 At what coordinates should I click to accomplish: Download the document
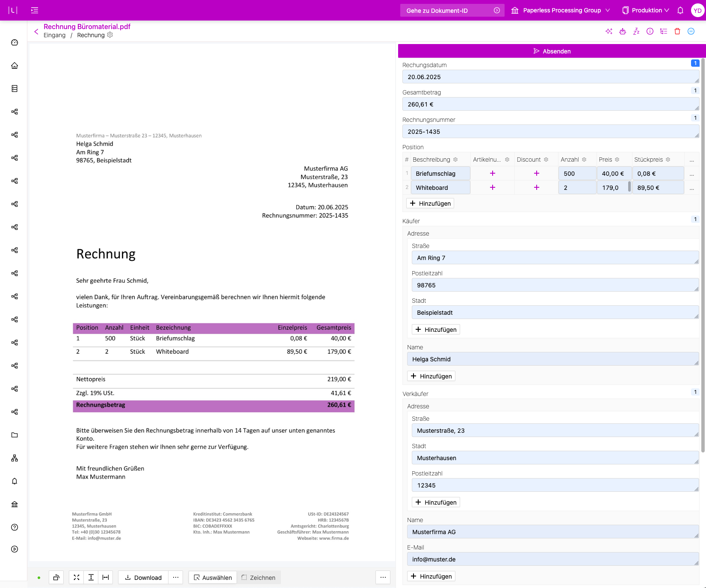tap(143, 577)
